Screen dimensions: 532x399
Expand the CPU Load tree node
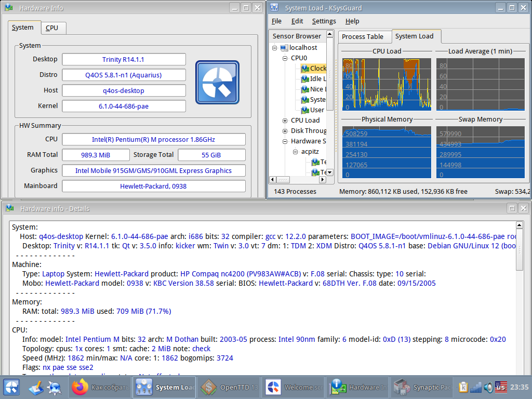pos(285,121)
